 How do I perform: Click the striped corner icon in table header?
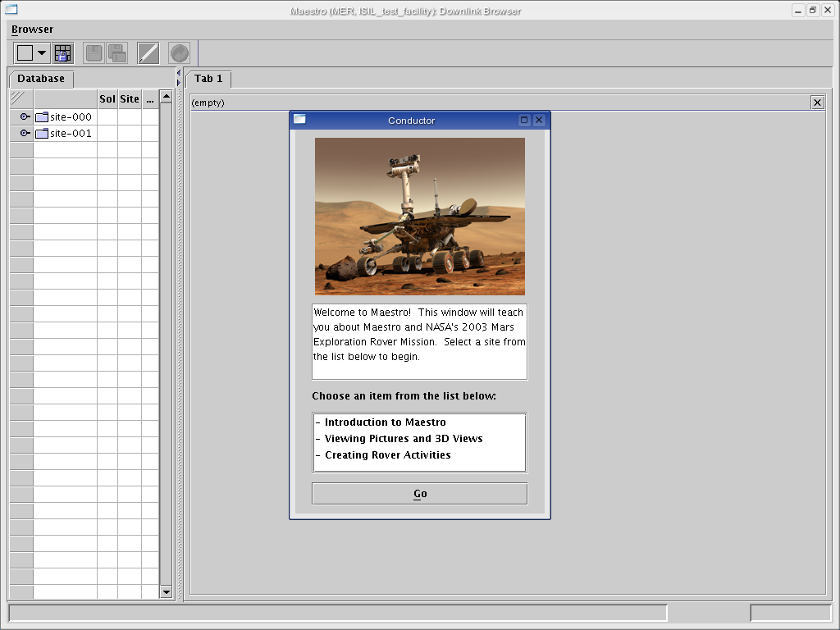click(21, 98)
